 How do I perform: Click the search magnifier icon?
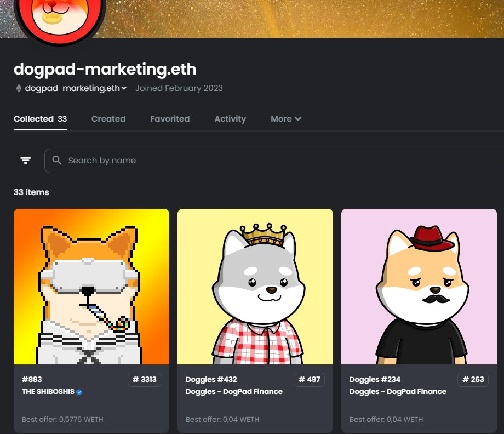[x=57, y=160]
